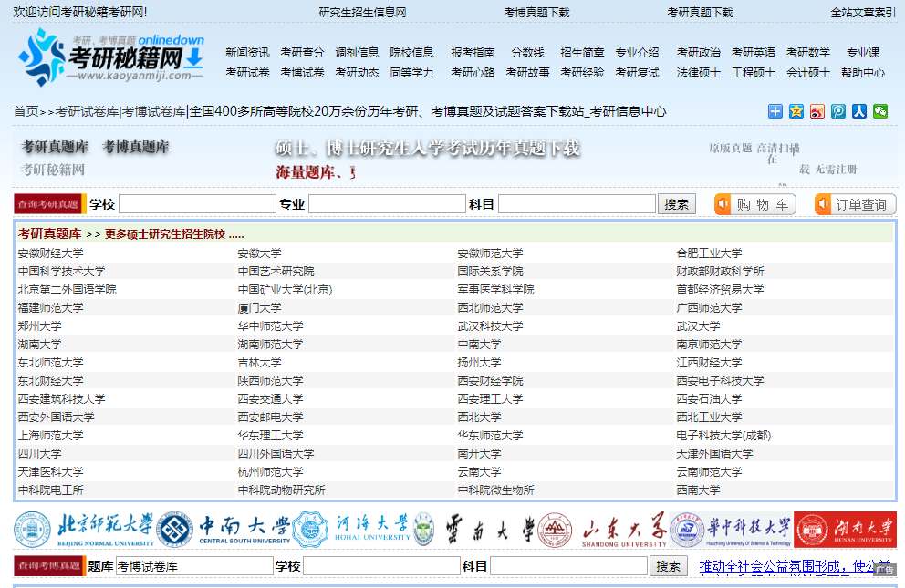Click the 查询考博真题 red label
The height and width of the screenshot is (588, 905).
(x=48, y=566)
